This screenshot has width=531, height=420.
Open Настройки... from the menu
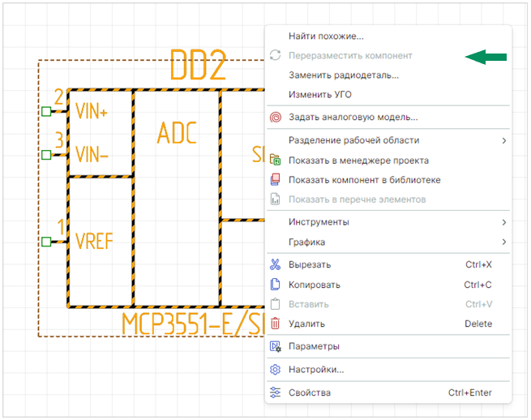[x=388, y=370]
